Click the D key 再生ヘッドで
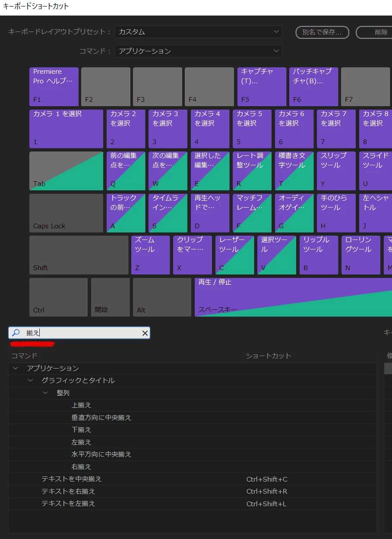This screenshot has height=539, width=392. click(x=210, y=213)
